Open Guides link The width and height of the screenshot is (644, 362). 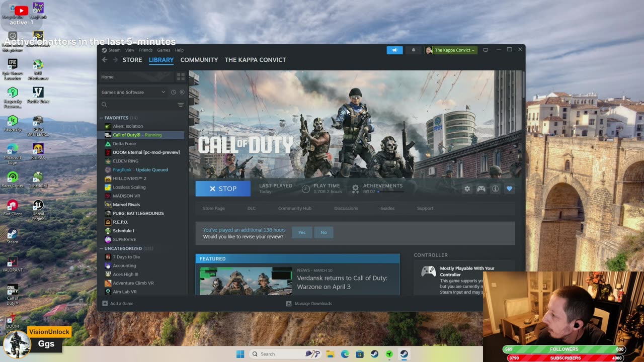[387, 208]
